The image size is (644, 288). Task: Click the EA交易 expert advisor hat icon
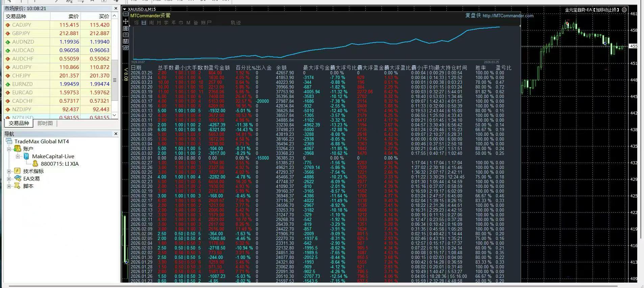(x=18, y=178)
